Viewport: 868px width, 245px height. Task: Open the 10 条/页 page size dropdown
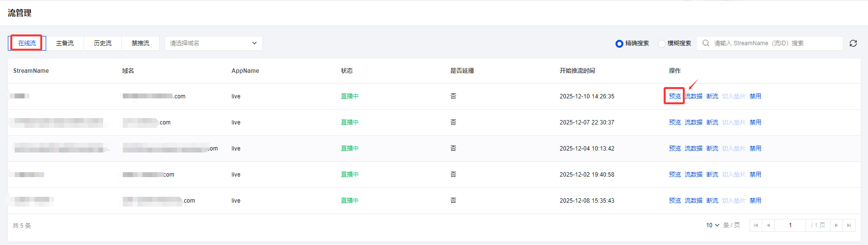[x=712, y=225]
